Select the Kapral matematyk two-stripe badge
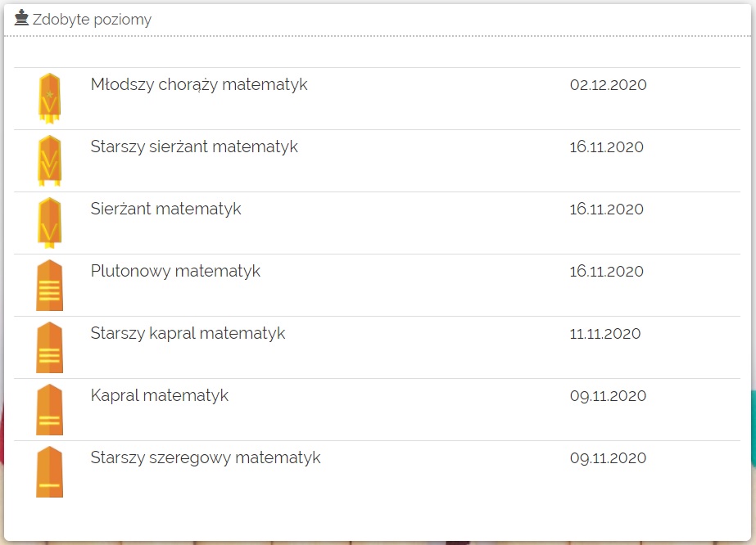 (x=49, y=409)
